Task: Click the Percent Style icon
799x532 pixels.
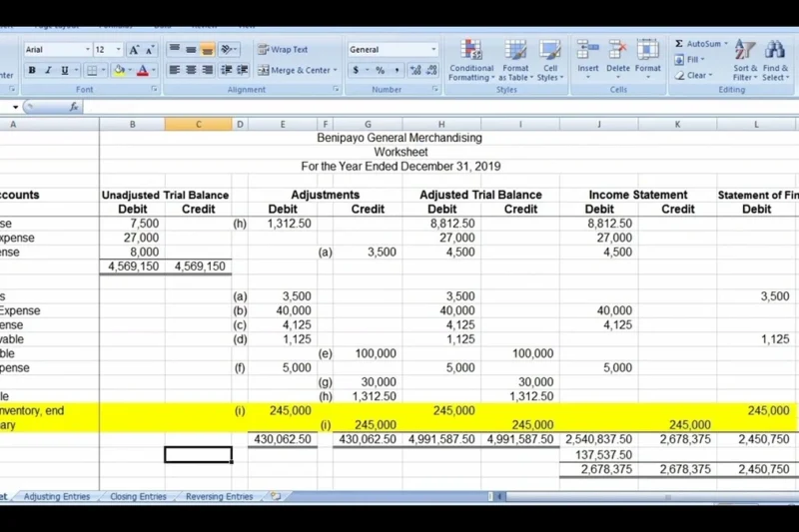Action: (381, 70)
